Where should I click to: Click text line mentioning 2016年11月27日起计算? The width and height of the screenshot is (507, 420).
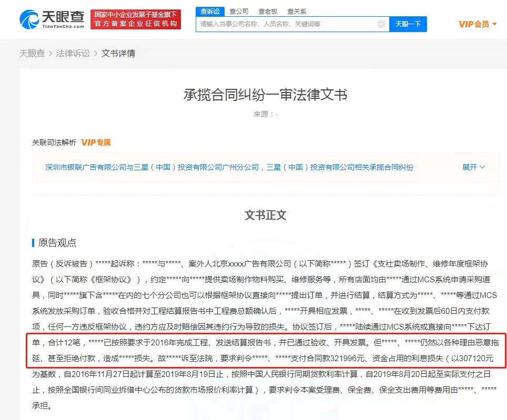[x=261, y=374]
